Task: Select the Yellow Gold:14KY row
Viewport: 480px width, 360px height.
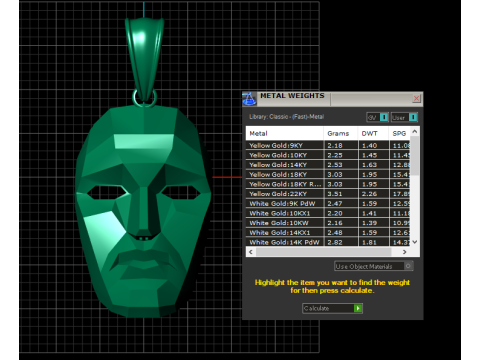Action: [x=328, y=165]
